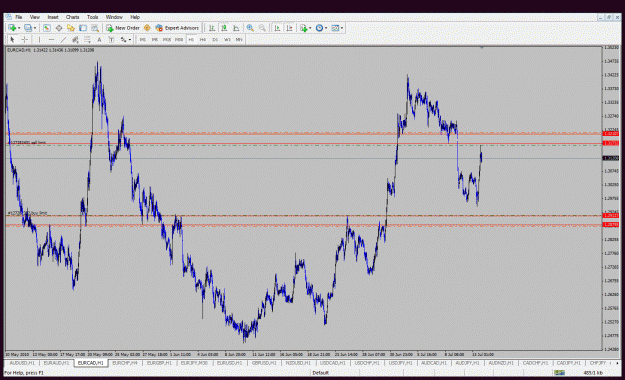Toggle the Expert Advisors button

(x=177, y=28)
